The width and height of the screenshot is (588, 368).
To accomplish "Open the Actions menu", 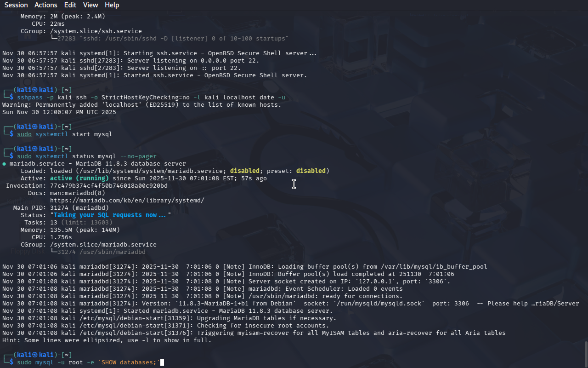I will (46, 5).
